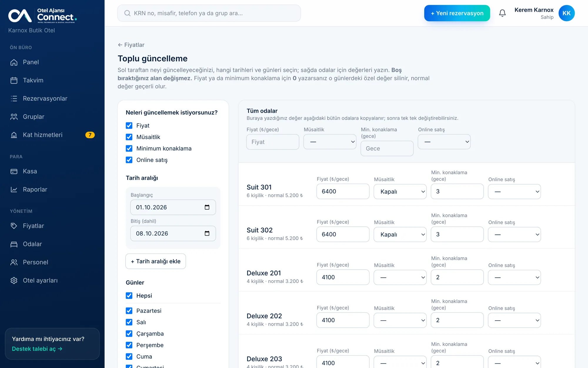Image resolution: width=588 pixels, height=368 pixels.
Task: Go to Rezervasyonlar menu item
Action: coord(52,99)
